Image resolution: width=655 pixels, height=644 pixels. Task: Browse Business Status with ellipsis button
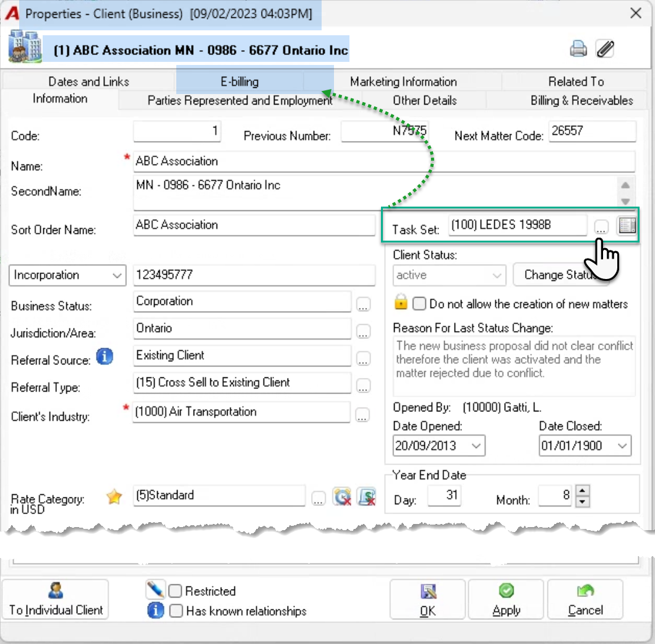point(363,304)
